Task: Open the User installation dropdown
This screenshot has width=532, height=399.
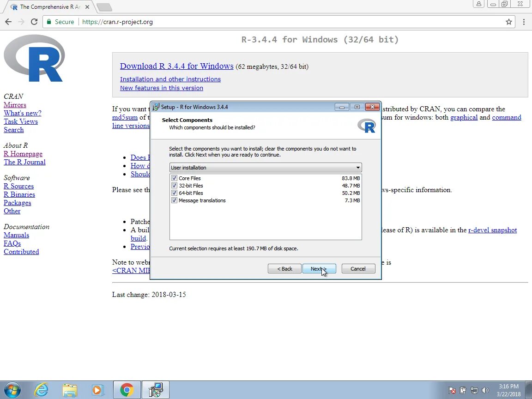Action: click(266, 168)
